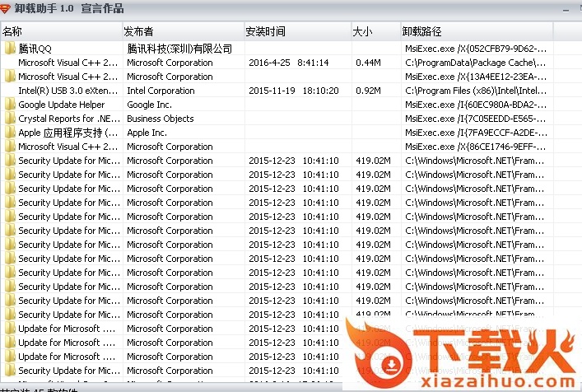The width and height of the screenshot is (582, 392).
Task: Click publisher Google Inc.
Action: [x=149, y=105]
